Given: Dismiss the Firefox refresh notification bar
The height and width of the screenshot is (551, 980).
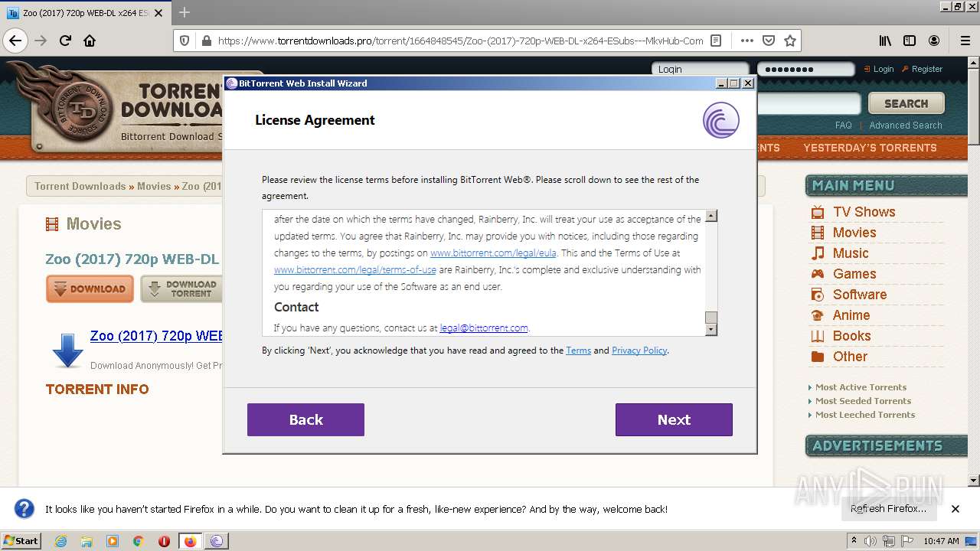Looking at the screenshot, I should pyautogui.click(x=955, y=509).
